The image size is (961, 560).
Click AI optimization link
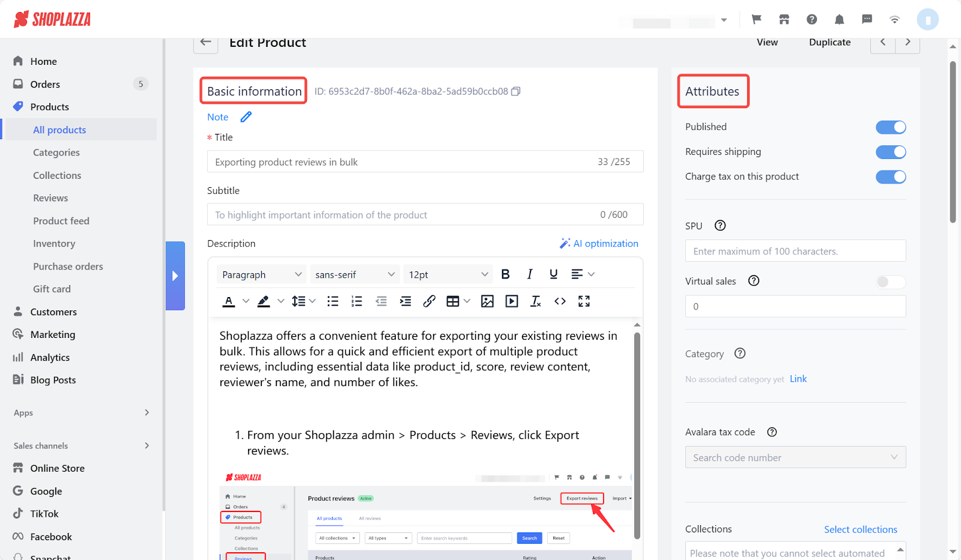(599, 243)
